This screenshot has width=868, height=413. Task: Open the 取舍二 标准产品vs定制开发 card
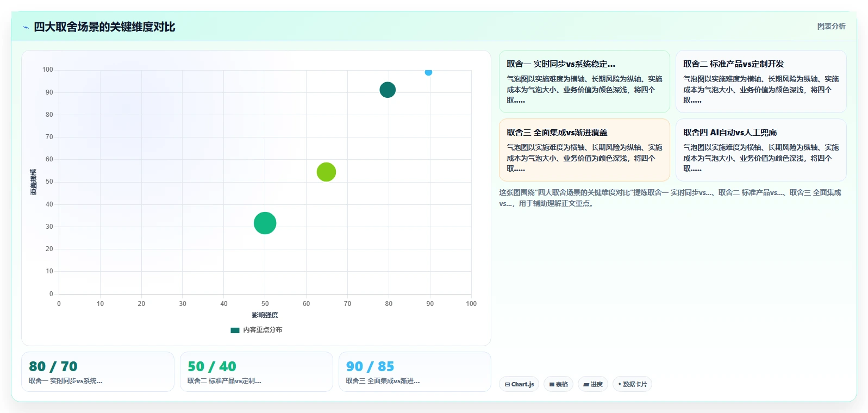coord(761,82)
